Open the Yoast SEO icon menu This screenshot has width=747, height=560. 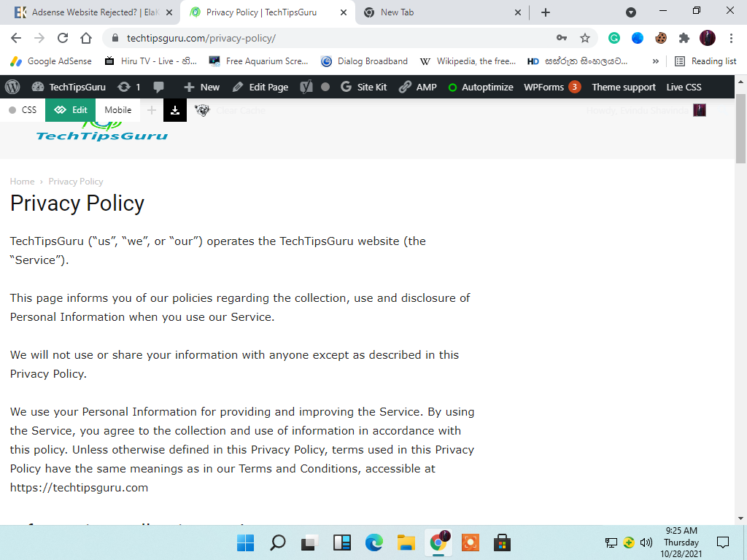(x=306, y=87)
